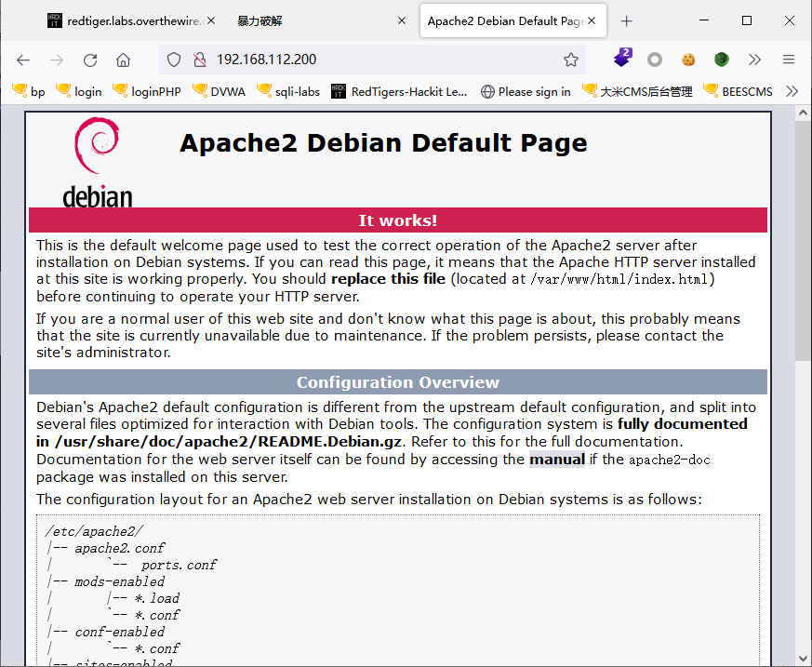
Task: Open the cookie extension icon
Action: point(688,60)
